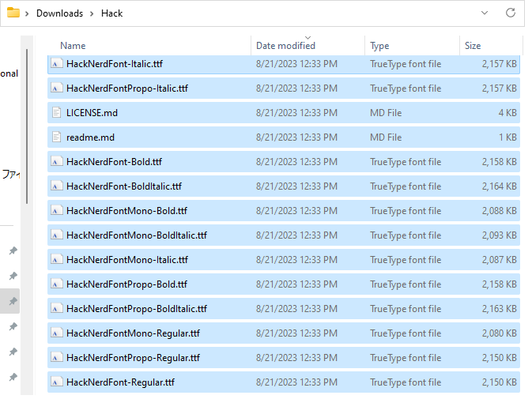Click the font icon of HackNerdFontPropo-Regular.ttf
Image resolution: width=532 pixels, height=399 pixels.
click(57, 358)
